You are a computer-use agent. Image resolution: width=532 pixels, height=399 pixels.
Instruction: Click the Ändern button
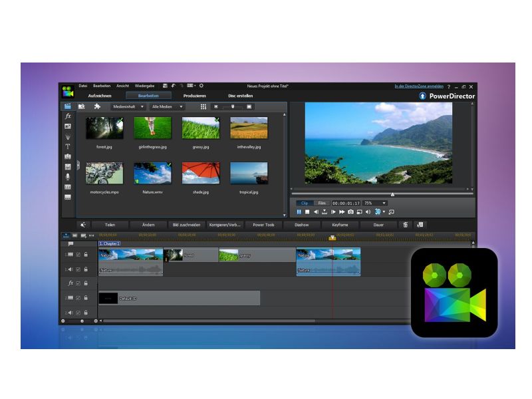(148, 225)
